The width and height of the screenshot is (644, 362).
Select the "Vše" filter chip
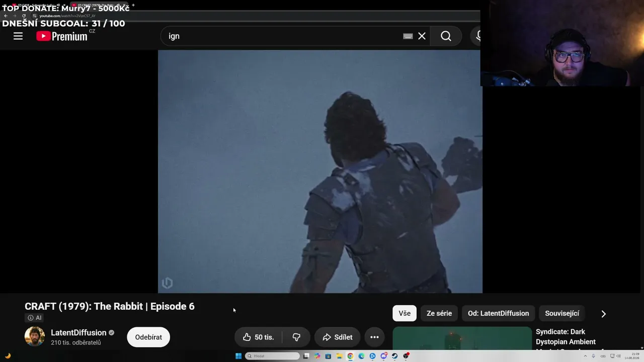click(x=405, y=313)
